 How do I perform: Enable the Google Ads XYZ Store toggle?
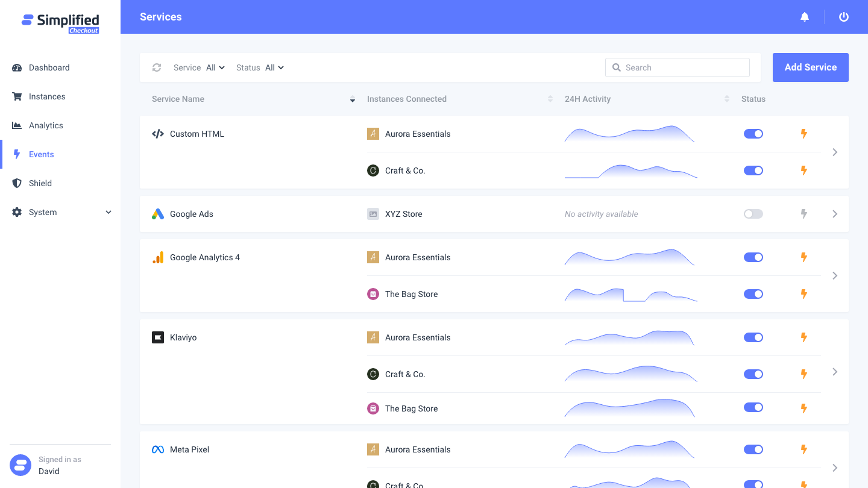click(753, 214)
